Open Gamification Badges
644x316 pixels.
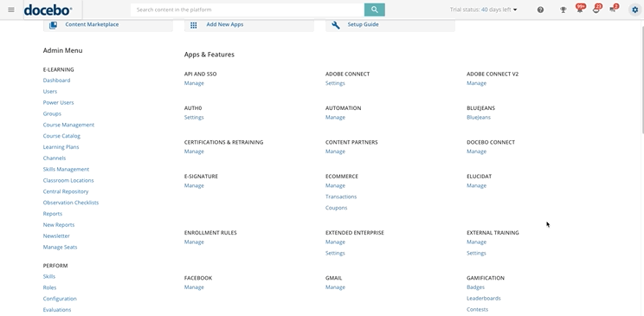pos(475,287)
